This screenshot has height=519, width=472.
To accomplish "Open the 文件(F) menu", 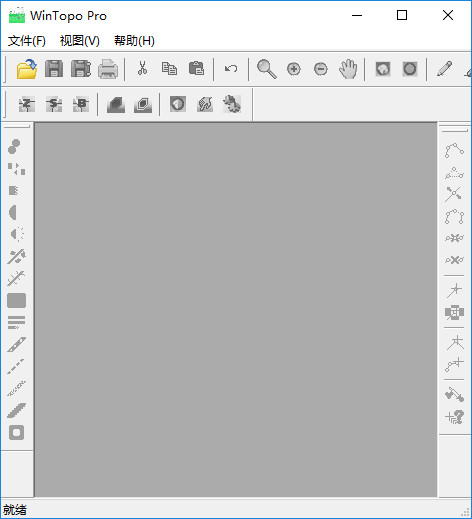I will (27, 41).
